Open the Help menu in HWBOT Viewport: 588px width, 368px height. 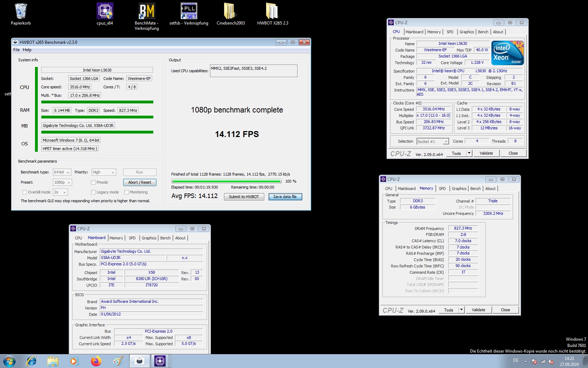tap(27, 50)
